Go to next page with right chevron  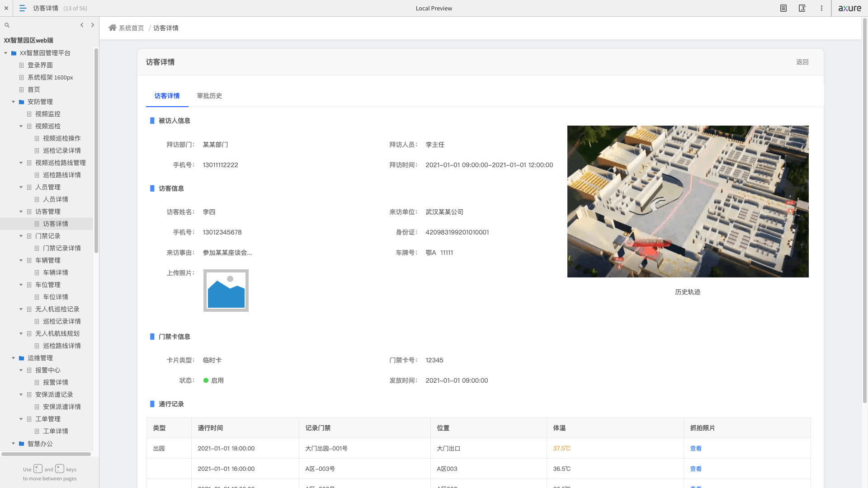coord(93,25)
